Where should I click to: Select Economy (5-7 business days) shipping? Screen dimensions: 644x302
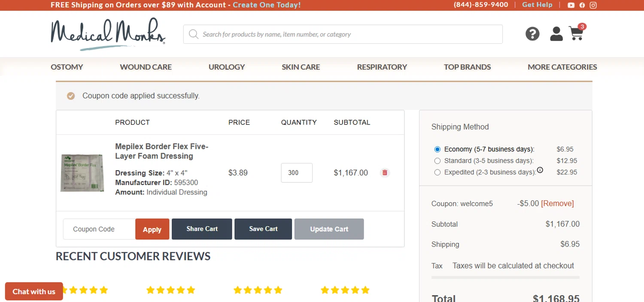coord(437,149)
